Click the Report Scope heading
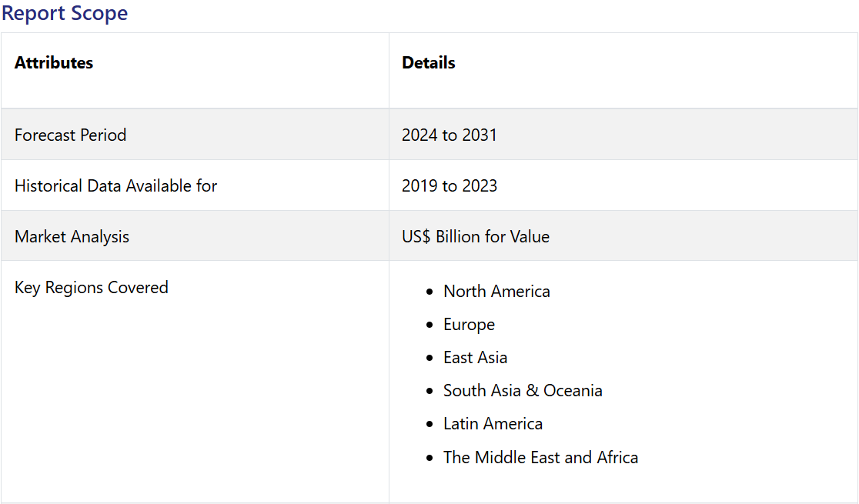This screenshot has height=504, width=859. (65, 12)
